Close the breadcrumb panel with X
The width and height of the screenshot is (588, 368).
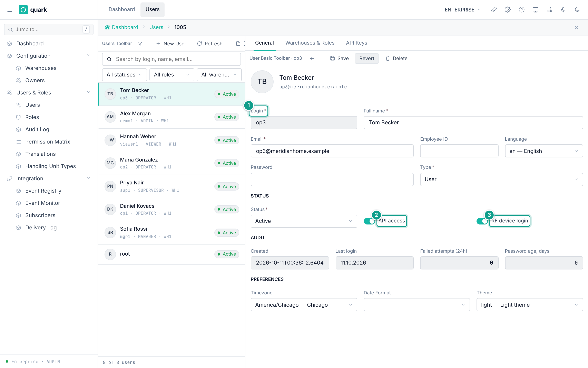(576, 28)
